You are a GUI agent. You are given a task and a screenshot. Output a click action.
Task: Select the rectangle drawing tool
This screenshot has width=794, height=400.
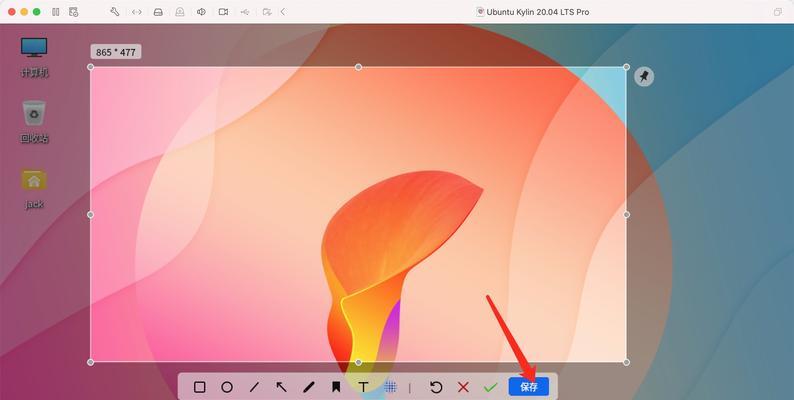[200, 387]
